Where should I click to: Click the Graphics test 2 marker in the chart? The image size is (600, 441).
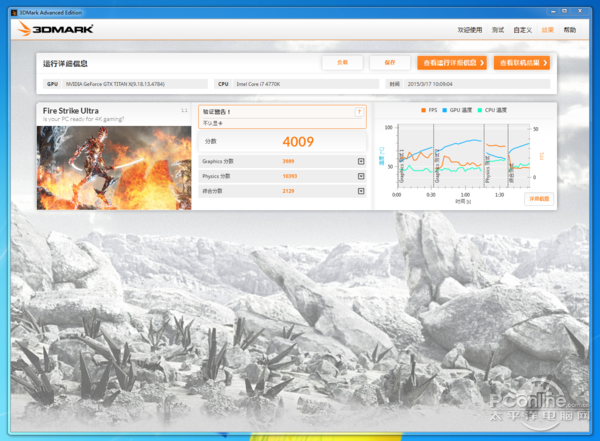[x=437, y=168]
